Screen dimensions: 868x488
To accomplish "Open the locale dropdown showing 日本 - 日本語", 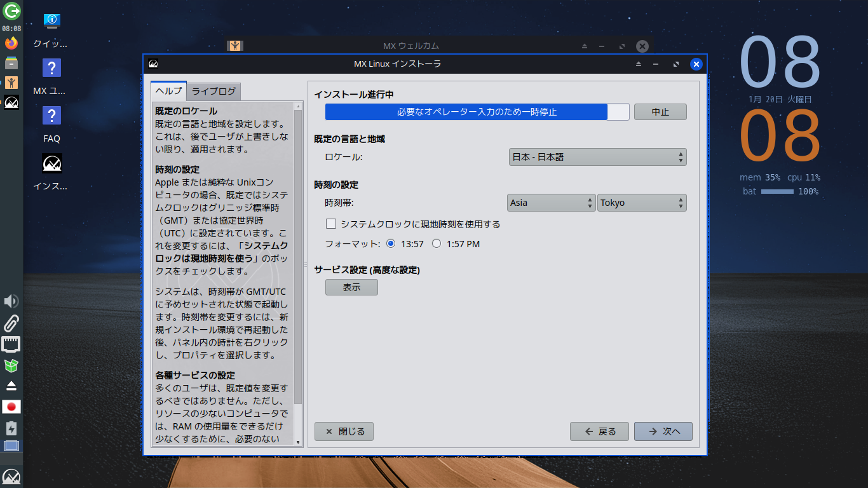I will pyautogui.click(x=598, y=157).
